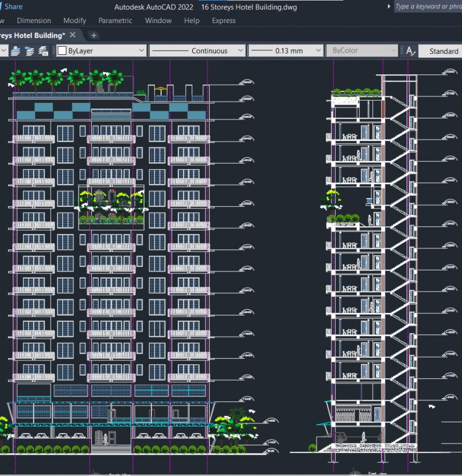
Task: Click the Share link
Action: tap(14, 6)
